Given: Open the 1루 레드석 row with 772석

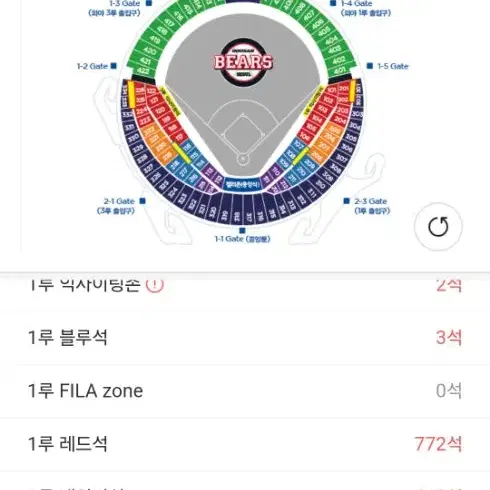Looking at the screenshot, I should 245,444.
